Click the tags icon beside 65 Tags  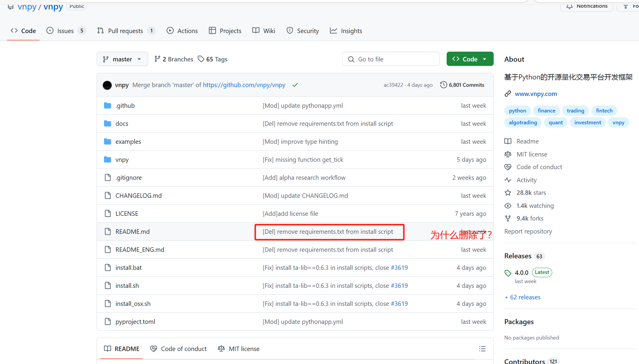(201, 59)
